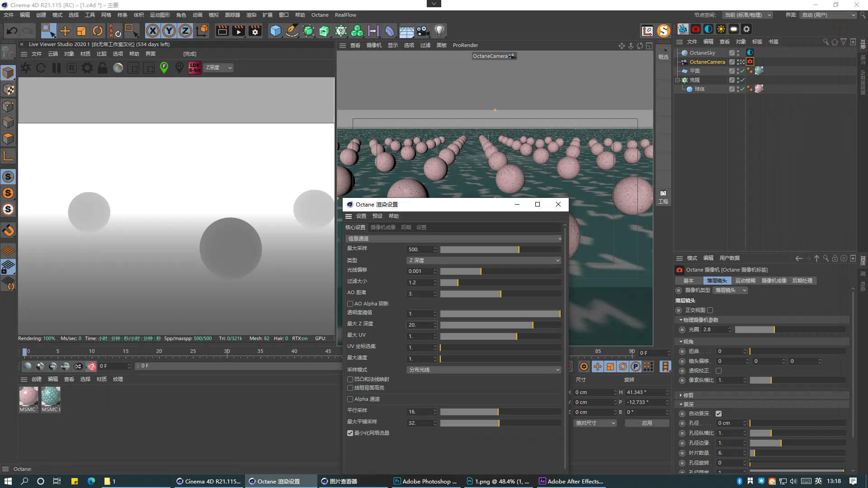The height and width of the screenshot is (488, 868).
Task: Select the Rotate tool icon
Action: (98, 31)
